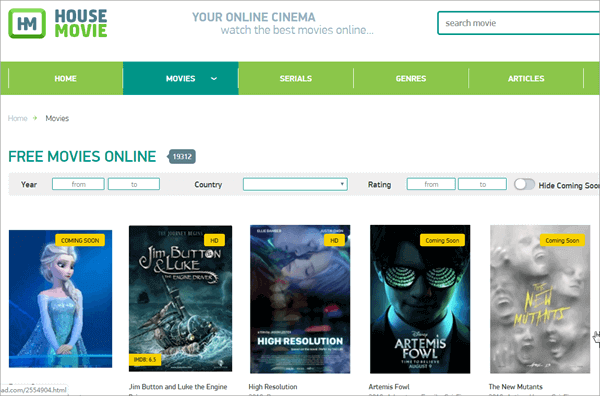Click the Home breadcrumb link

pos(18,118)
